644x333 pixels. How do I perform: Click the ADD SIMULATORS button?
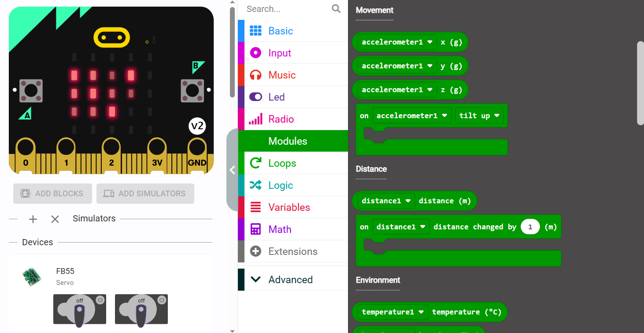click(x=145, y=194)
